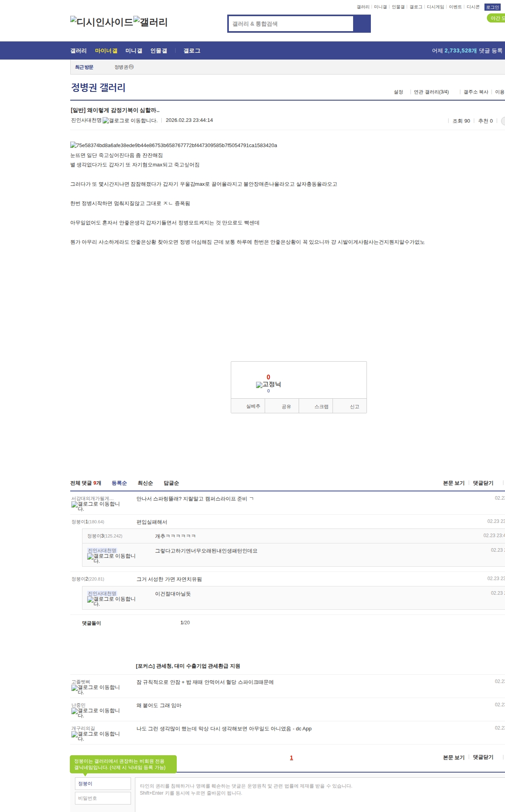The image size is (505, 812).
Task: Click the comment text '편입실패해서'
Action: [152, 522]
